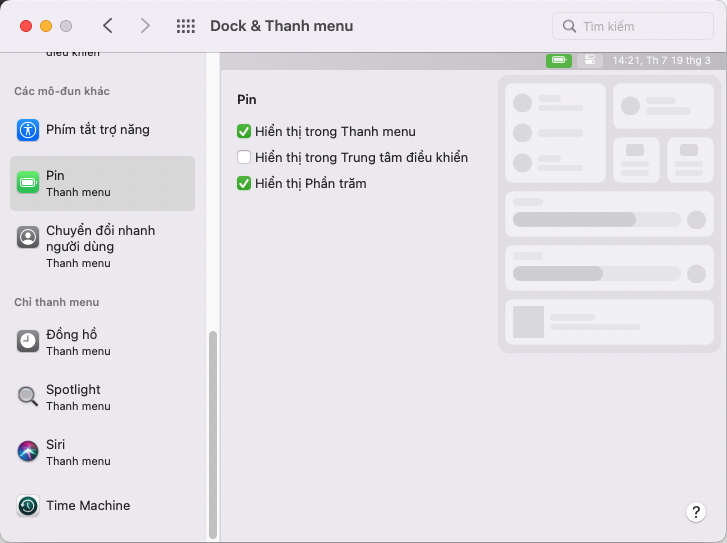Show all preferences grid icon
The width and height of the screenshot is (727, 543).
tap(186, 26)
